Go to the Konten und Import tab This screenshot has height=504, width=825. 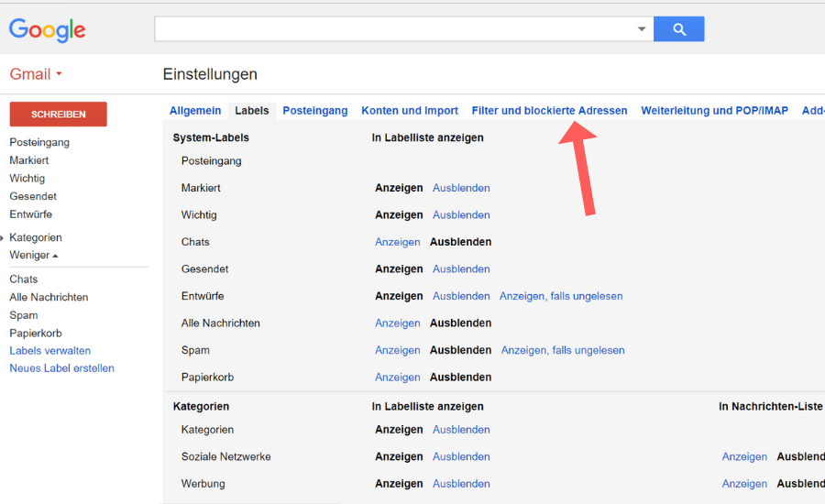click(410, 111)
